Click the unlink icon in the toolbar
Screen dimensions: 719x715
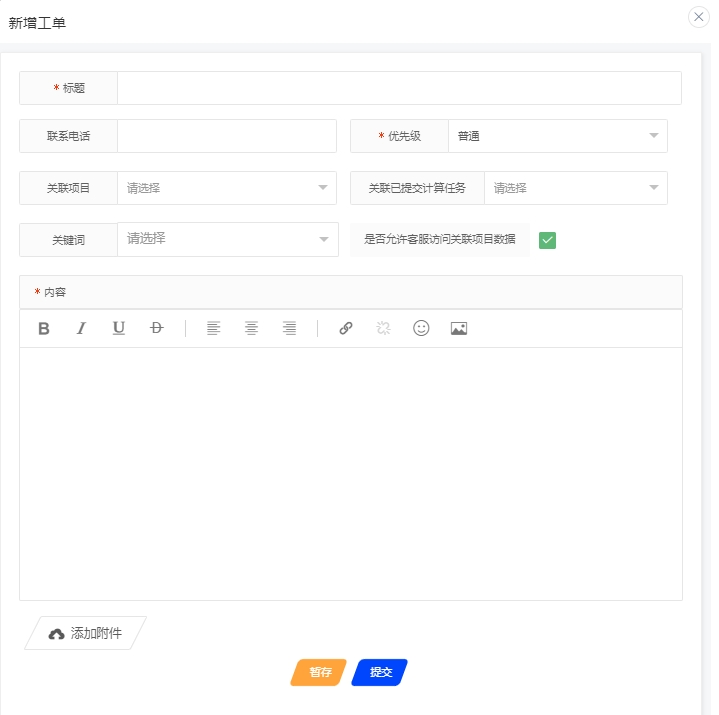click(383, 328)
